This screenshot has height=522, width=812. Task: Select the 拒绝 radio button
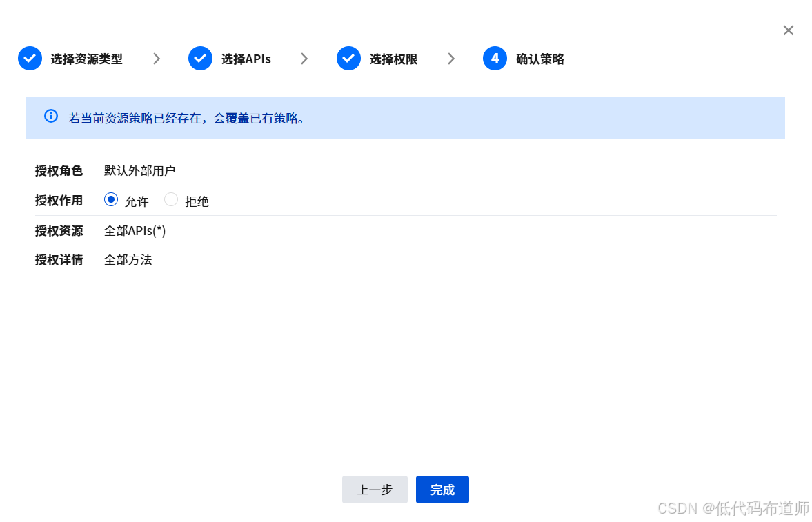[170, 199]
